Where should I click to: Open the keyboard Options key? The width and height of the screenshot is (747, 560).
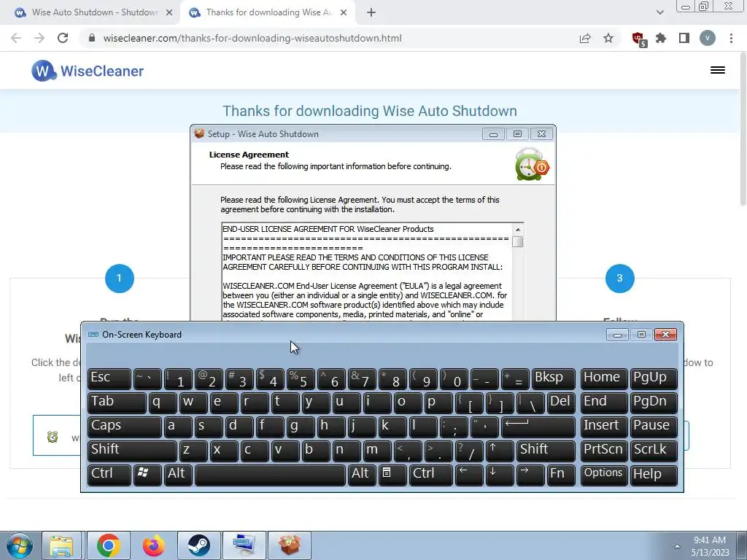[604, 475]
